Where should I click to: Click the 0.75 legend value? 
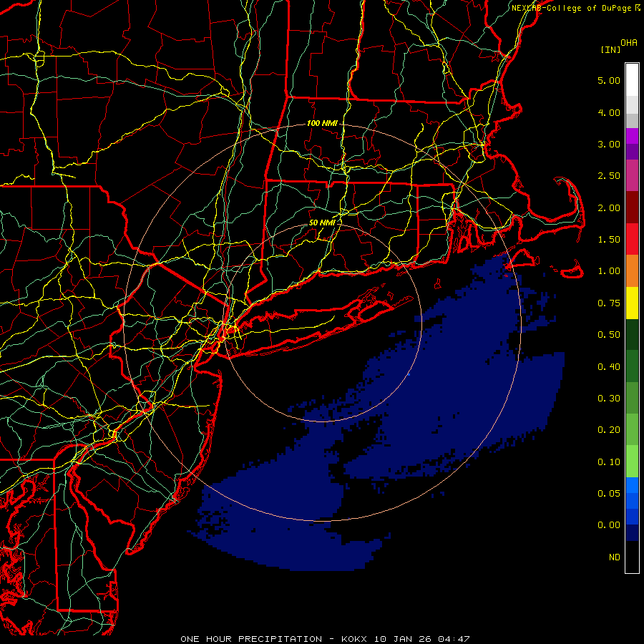(x=609, y=303)
